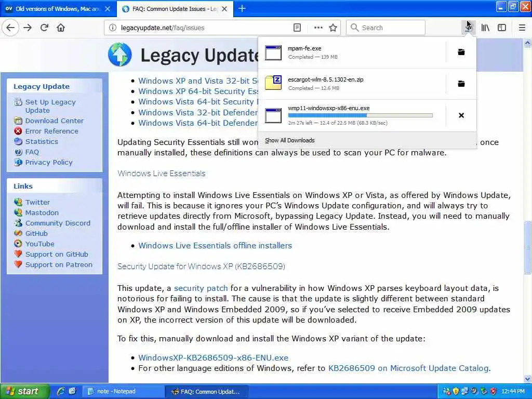The width and height of the screenshot is (532, 399).
Task: Click the vertical scrollbar thumb
Action: pos(528,247)
